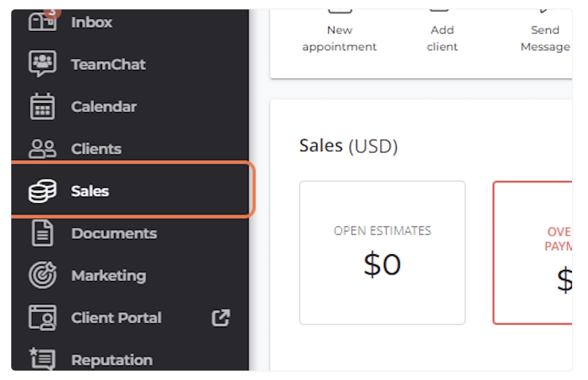Open Client Portal external link arrow
Screen dimensions: 588x380
[x=221, y=318]
